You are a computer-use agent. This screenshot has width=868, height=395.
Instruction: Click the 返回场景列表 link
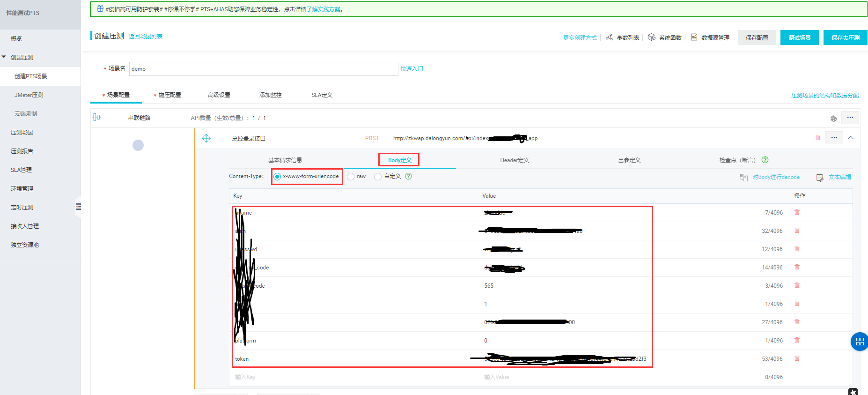coord(146,37)
